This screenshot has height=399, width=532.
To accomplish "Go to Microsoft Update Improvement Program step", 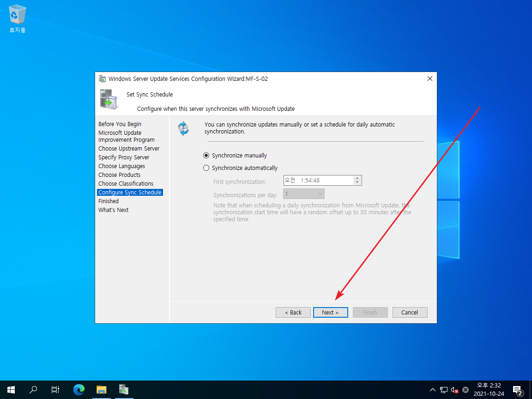I will [x=127, y=136].
